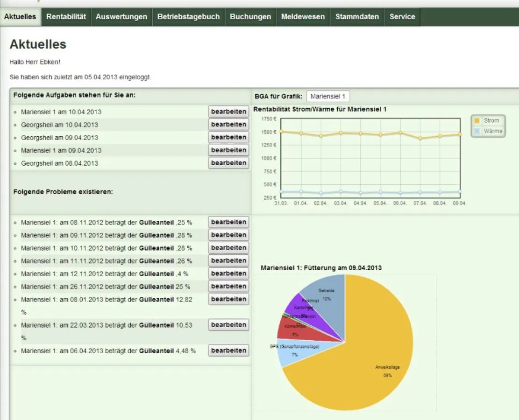Switch to the Service tab
This screenshot has height=420, width=519.
click(403, 16)
